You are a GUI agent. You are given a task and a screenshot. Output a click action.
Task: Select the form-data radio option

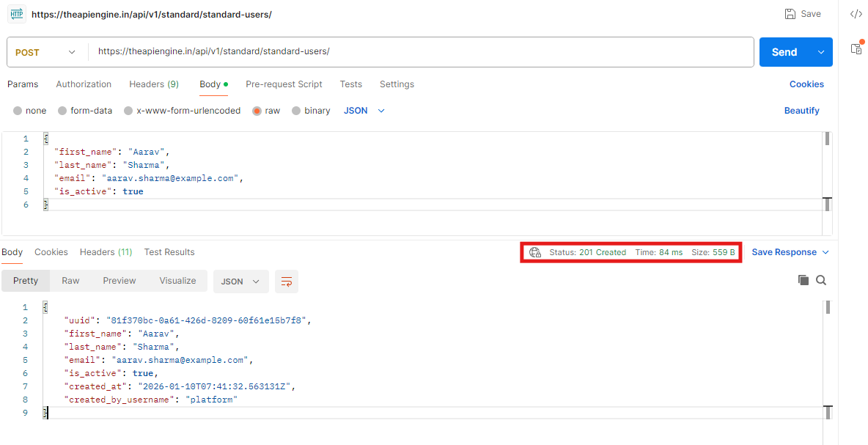(x=63, y=111)
